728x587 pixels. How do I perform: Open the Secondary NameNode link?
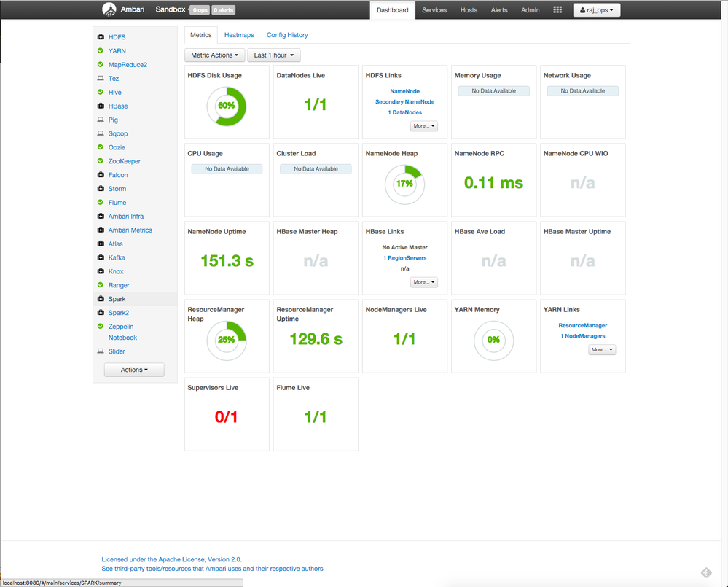(x=404, y=102)
